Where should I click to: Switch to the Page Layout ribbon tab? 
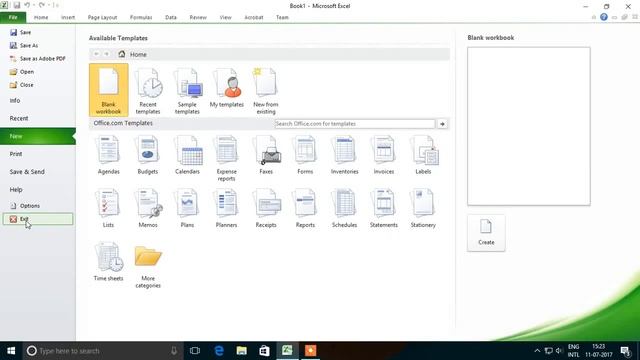pos(102,18)
